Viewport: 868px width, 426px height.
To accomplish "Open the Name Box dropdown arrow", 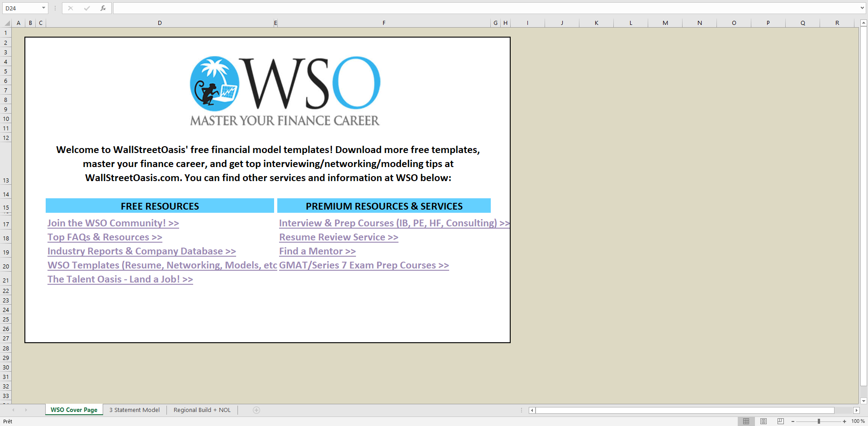I will (43, 8).
